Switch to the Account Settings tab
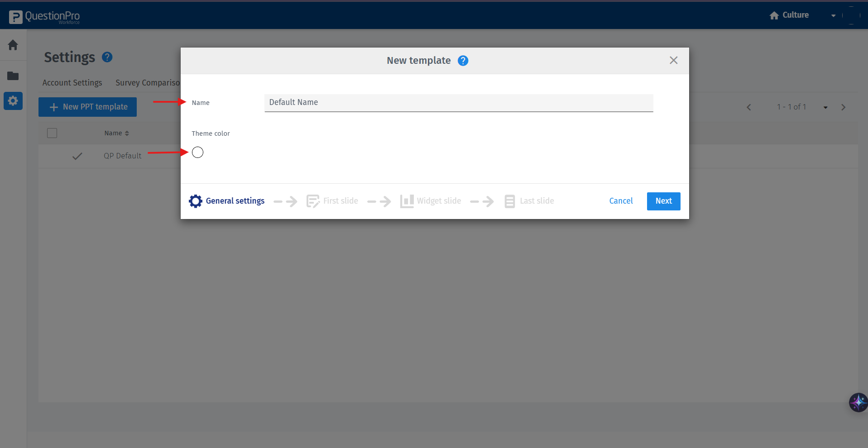The height and width of the screenshot is (448, 868). point(72,83)
